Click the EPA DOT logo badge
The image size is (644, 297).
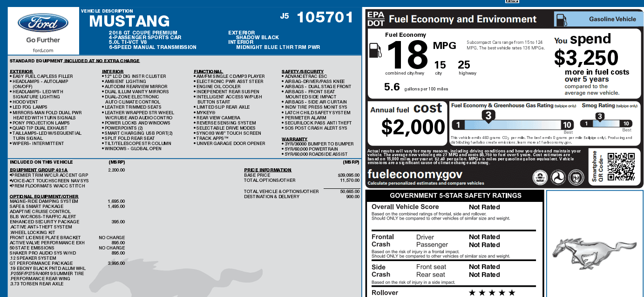[x=376, y=19]
